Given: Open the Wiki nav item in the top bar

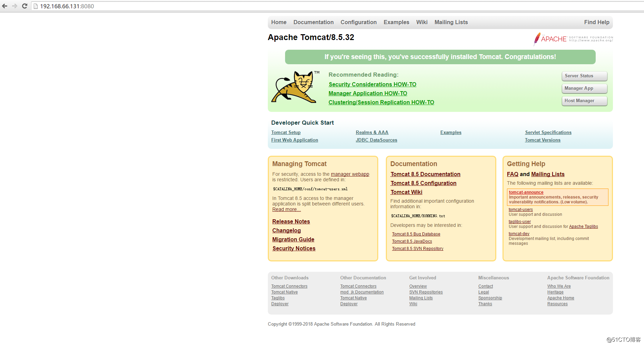Looking at the screenshot, I should coord(422,22).
